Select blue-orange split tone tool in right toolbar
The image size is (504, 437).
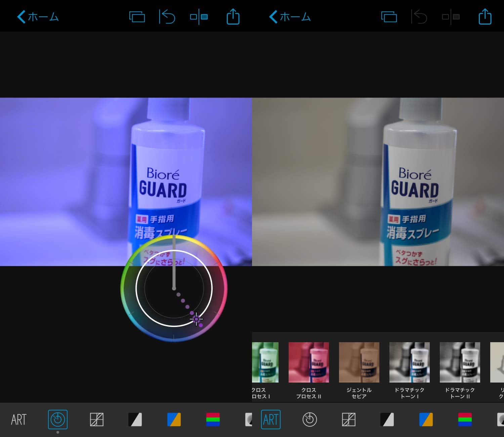tap(426, 420)
